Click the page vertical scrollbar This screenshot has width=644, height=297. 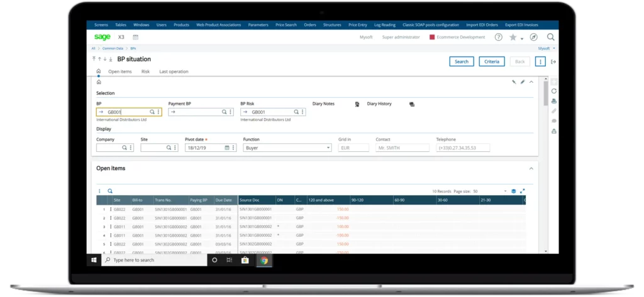pyautogui.click(x=546, y=94)
